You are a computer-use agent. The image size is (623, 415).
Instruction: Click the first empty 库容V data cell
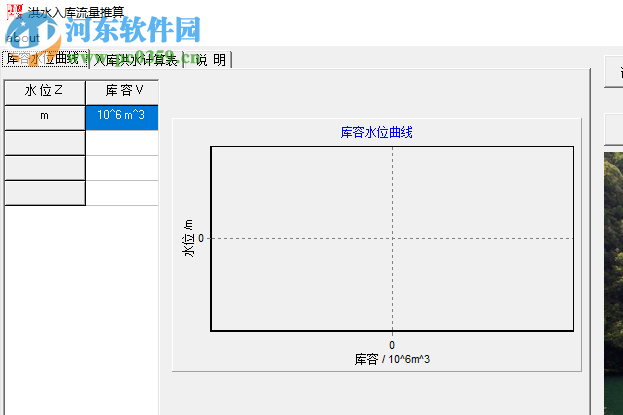pos(122,143)
